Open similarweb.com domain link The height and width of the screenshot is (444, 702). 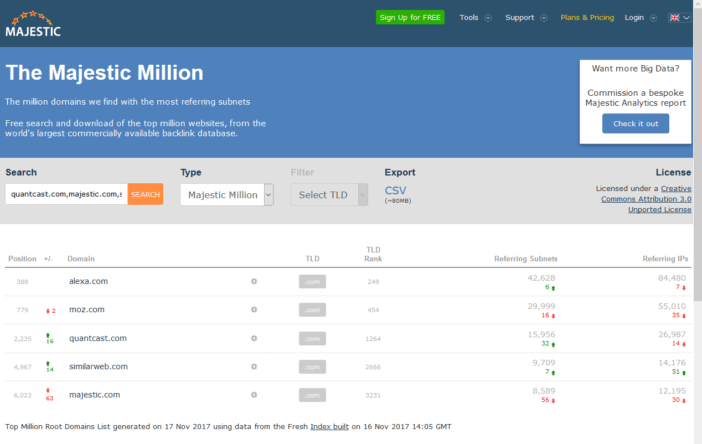(x=98, y=366)
